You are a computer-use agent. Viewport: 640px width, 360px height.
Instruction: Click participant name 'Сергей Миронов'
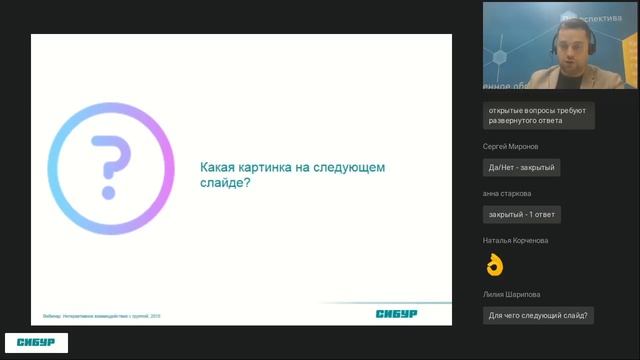coord(510,147)
